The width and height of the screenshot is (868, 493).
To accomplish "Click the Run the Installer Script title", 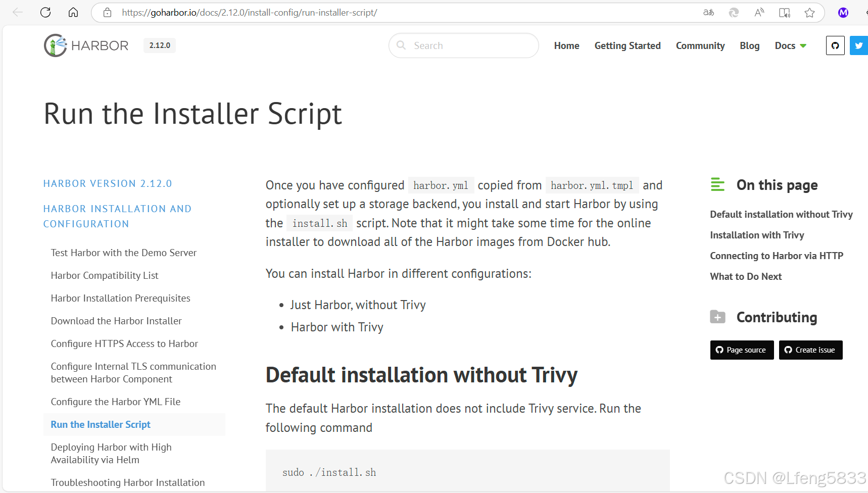I will [x=192, y=114].
